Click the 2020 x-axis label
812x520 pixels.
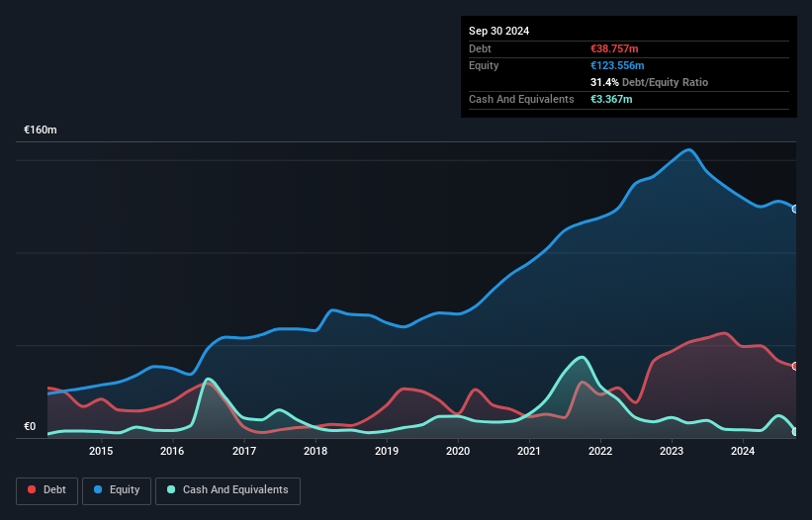pyautogui.click(x=458, y=451)
